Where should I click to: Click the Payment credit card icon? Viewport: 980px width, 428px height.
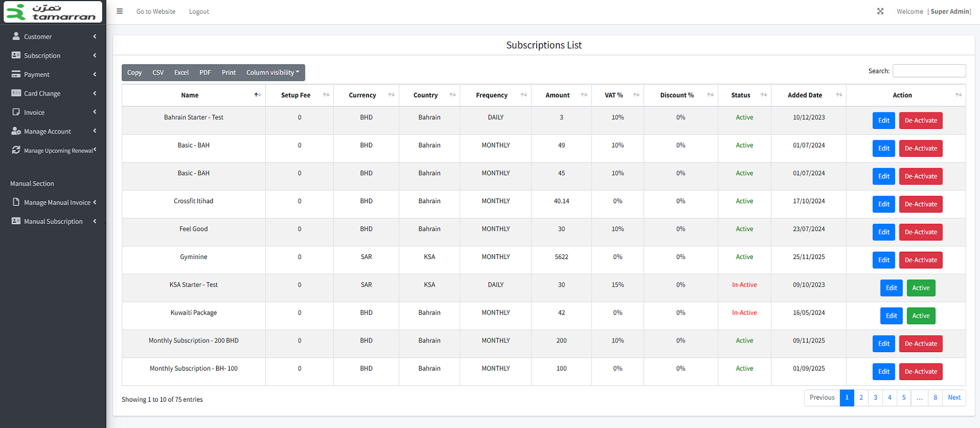(x=16, y=74)
